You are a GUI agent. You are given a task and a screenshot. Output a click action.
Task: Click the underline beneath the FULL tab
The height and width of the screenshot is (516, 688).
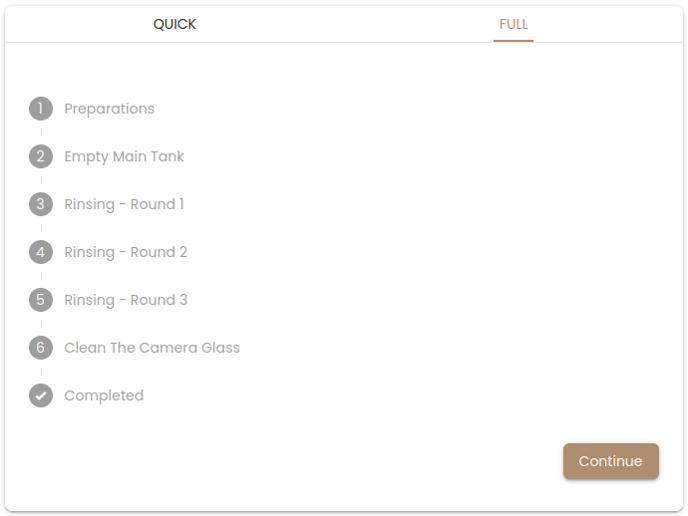click(x=513, y=41)
